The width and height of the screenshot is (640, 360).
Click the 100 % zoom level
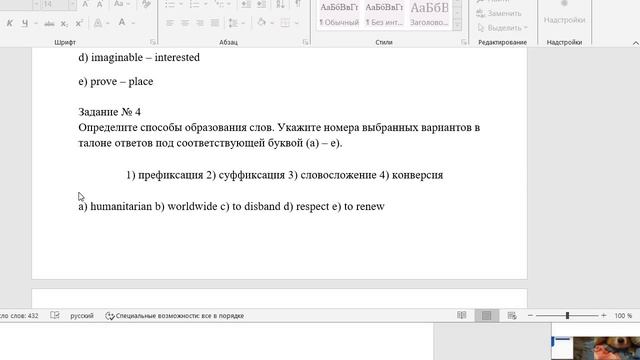pyautogui.click(x=623, y=316)
